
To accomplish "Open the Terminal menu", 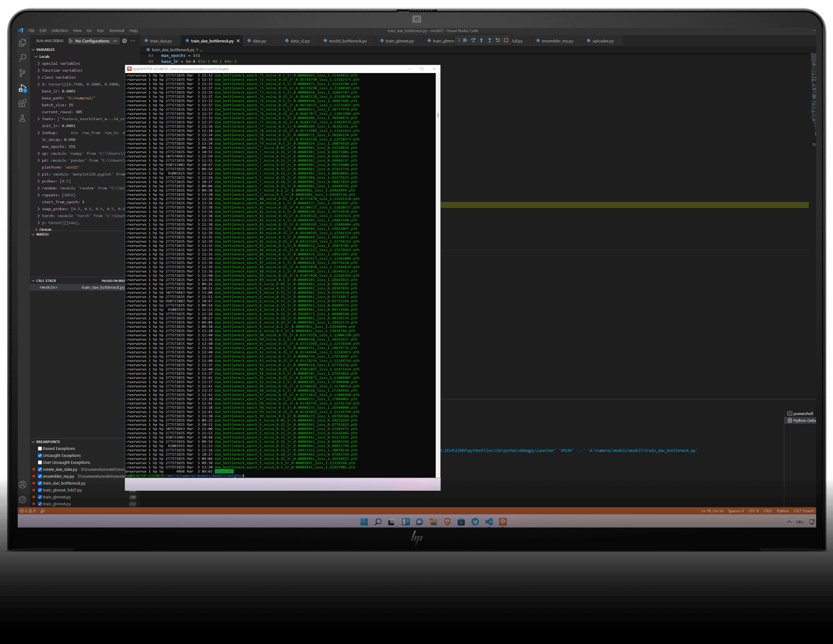I will 116,31.
